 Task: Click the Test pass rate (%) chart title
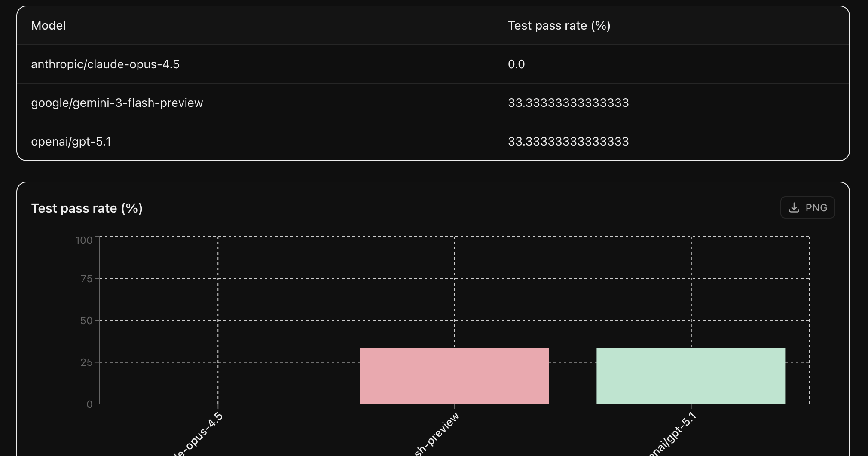(x=87, y=208)
